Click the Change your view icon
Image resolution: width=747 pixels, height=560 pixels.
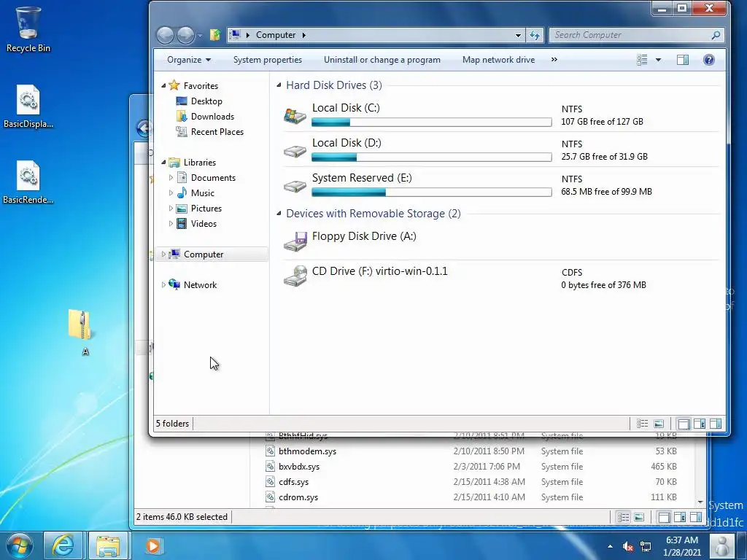(642, 60)
